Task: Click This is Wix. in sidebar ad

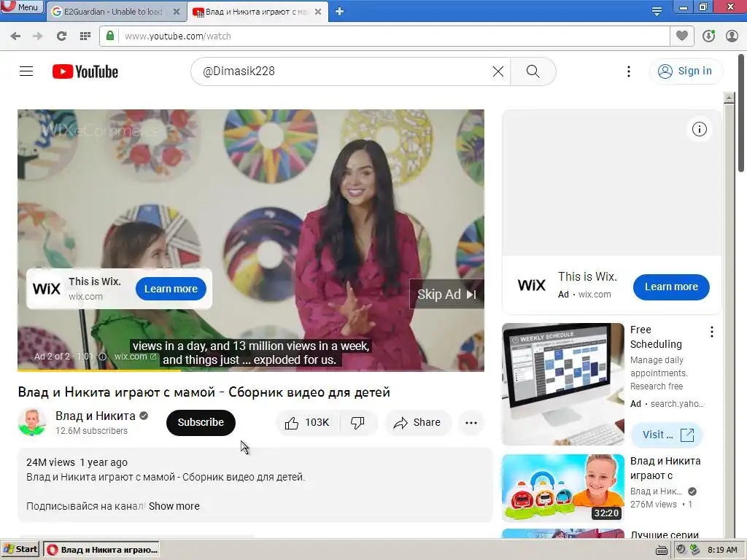Action: [587, 276]
